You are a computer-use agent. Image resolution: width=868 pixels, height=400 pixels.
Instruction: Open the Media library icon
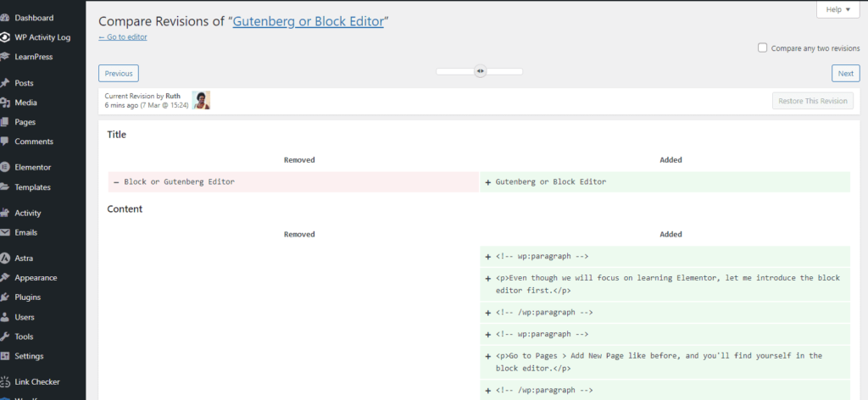5,103
